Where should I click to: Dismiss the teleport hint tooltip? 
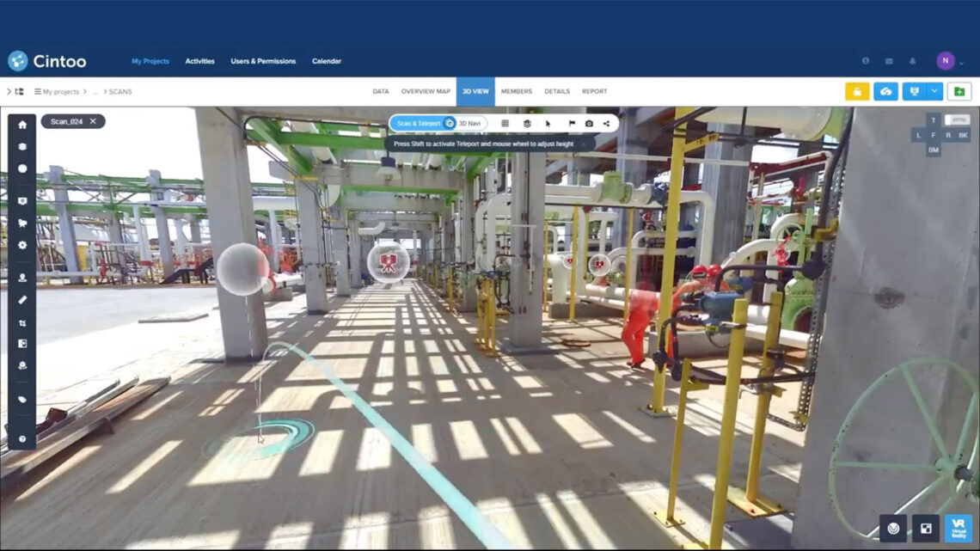tap(584, 144)
